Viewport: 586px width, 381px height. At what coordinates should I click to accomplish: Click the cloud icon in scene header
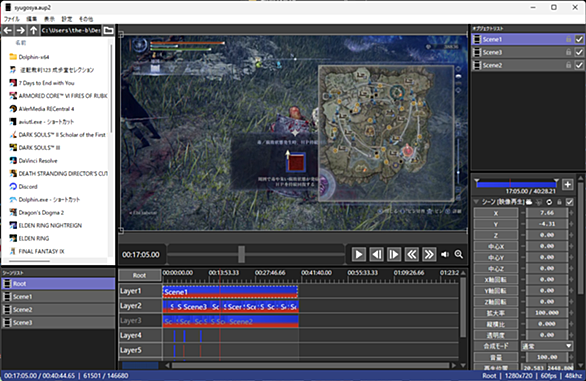(529, 202)
